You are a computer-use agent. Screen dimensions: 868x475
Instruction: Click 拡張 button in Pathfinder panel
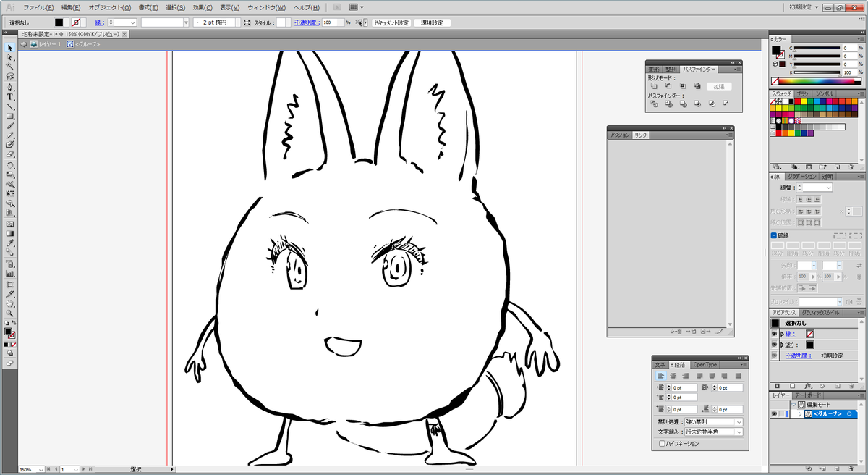point(719,87)
